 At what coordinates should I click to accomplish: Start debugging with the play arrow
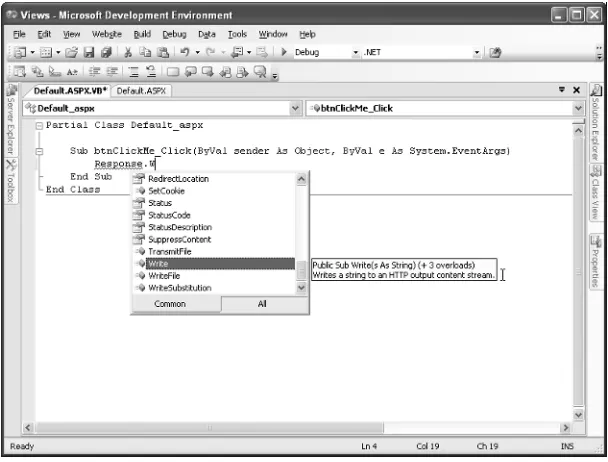284,52
